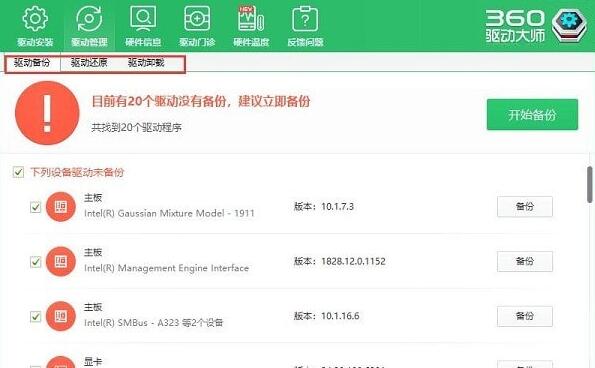Uncheck the Gaussian Mixture Model driver checkbox
The width and height of the screenshot is (595, 368).
point(35,207)
